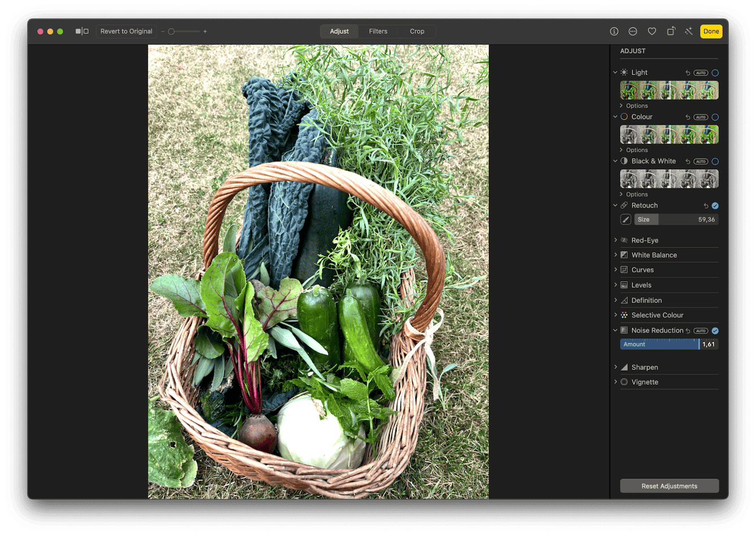This screenshot has height=536, width=756.
Task: Expand the Light Options section
Action: [x=634, y=106]
